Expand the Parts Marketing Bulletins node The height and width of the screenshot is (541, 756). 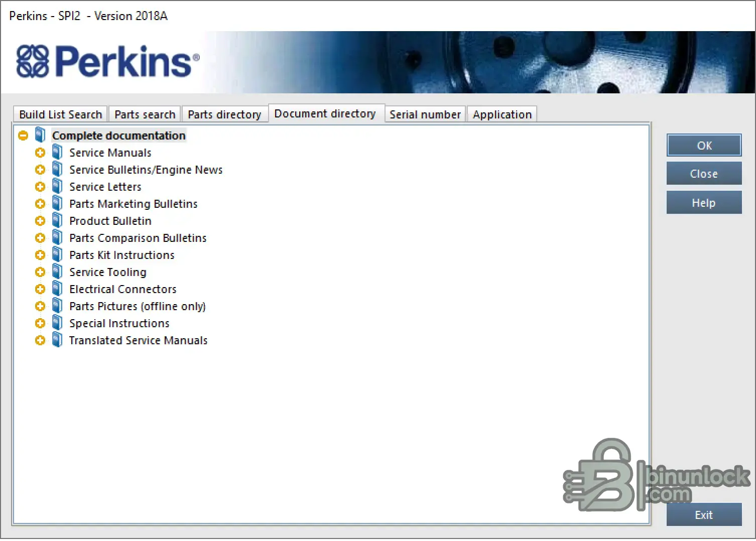click(x=40, y=204)
